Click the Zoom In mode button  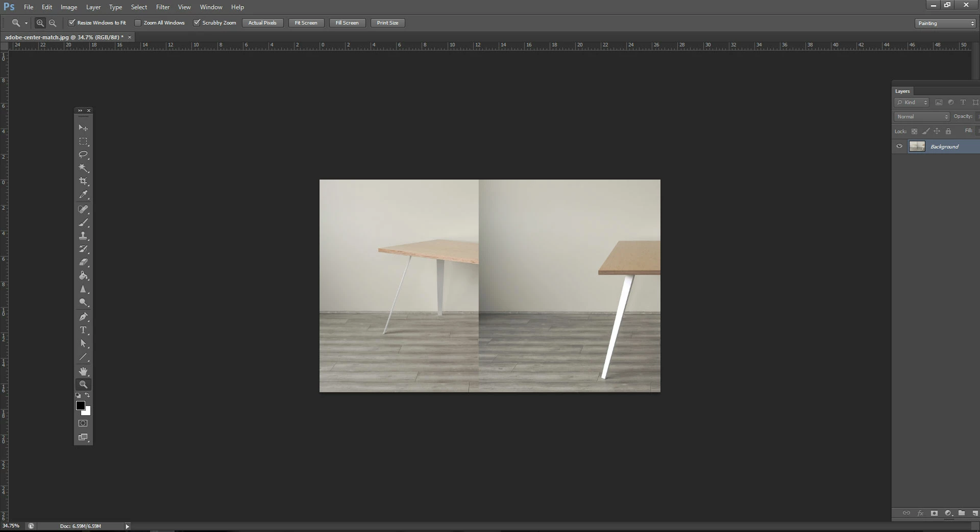pos(40,23)
